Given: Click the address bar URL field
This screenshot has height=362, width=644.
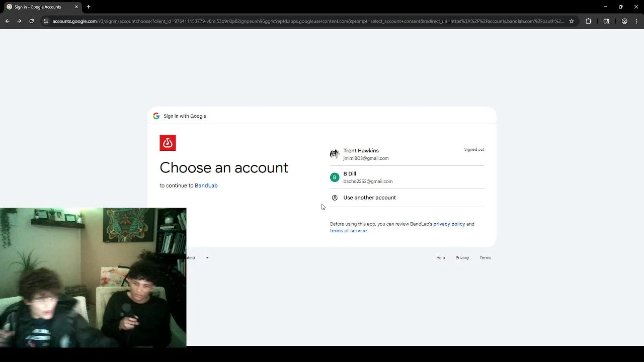Looking at the screenshot, I should (308, 21).
